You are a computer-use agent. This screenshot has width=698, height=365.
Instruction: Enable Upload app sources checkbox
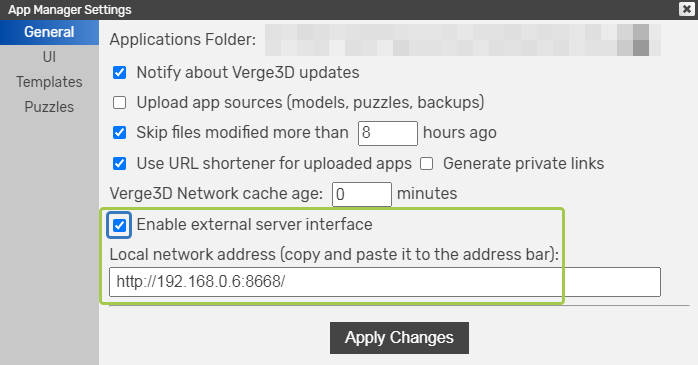(x=119, y=102)
